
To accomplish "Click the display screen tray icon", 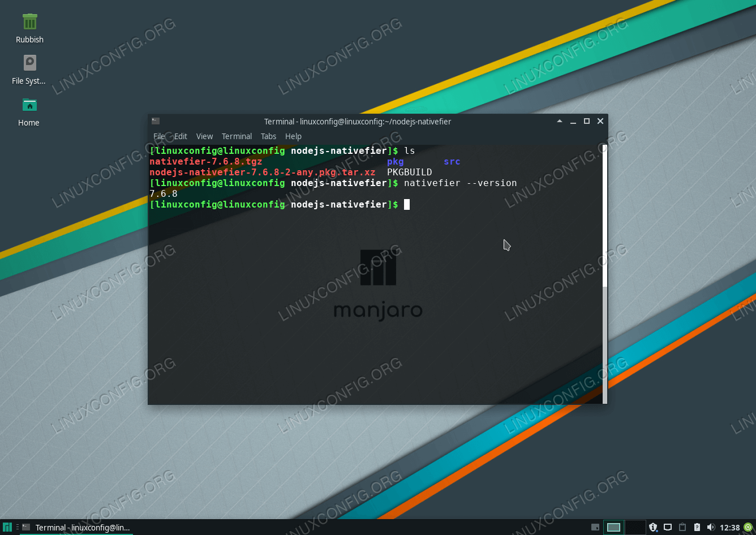I will pyautogui.click(x=668, y=527).
